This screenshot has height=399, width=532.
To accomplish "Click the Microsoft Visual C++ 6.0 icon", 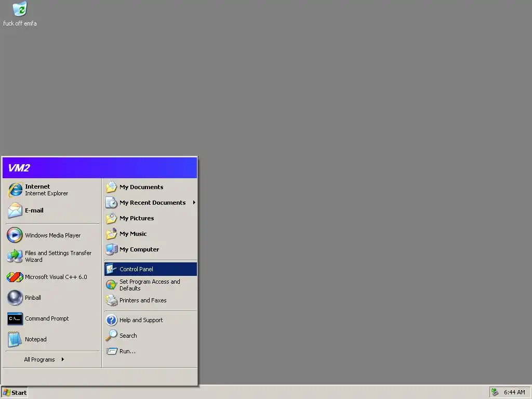I will (x=15, y=277).
